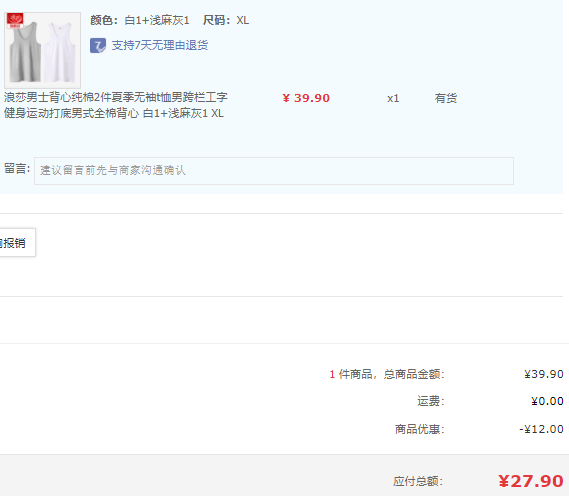Click the 应付总额 label text
The height and width of the screenshot is (496, 569).
(x=418, y=481)
